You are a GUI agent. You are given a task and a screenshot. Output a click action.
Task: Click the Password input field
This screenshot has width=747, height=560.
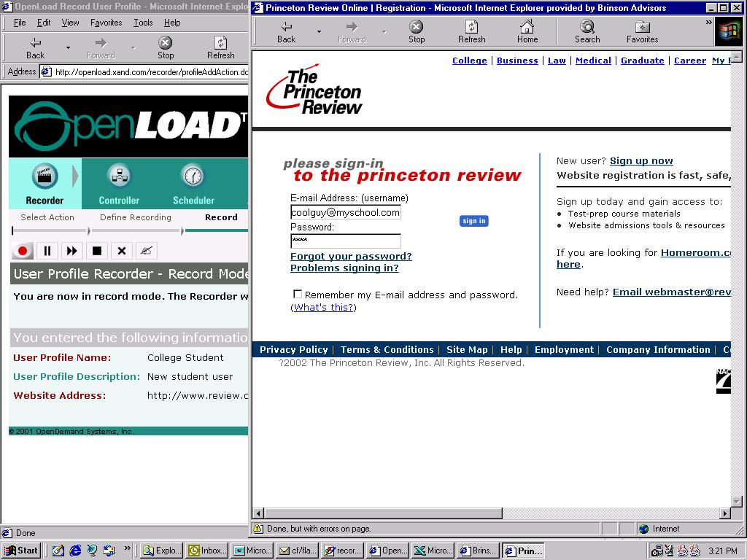(x=345, y=241)
